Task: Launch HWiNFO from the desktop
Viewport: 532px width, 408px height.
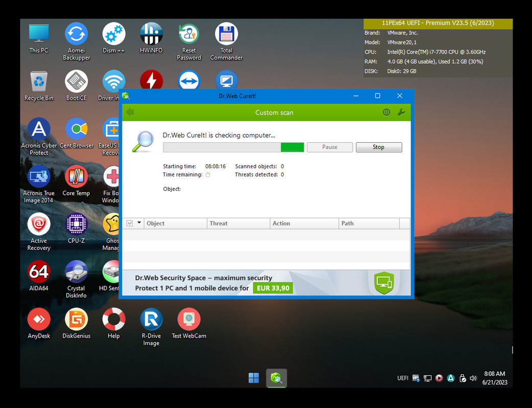Action: pos(151,38)
